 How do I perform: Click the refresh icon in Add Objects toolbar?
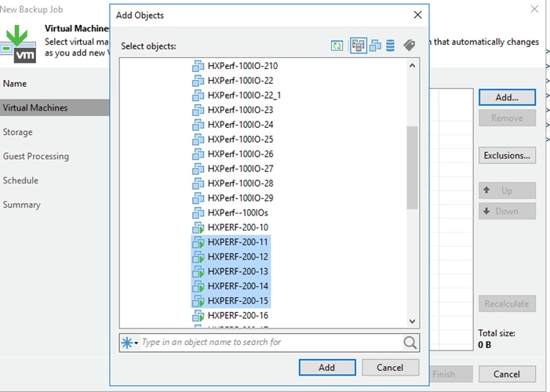(x=337, y=45)
